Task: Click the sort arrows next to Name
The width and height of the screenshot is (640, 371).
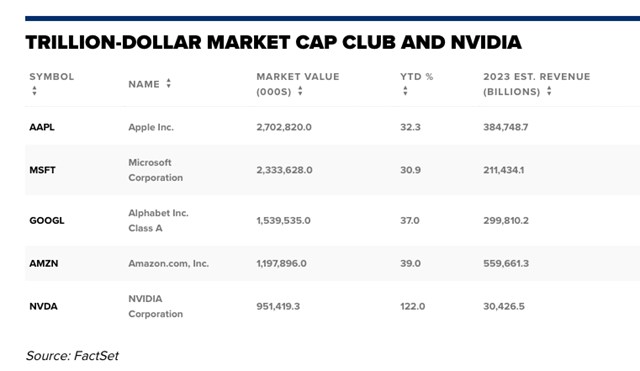Action: click(168, 83)
